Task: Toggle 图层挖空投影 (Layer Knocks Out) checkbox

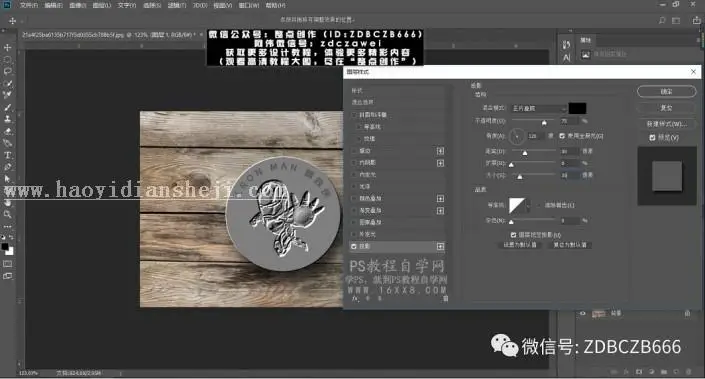Action: (513, 235)
